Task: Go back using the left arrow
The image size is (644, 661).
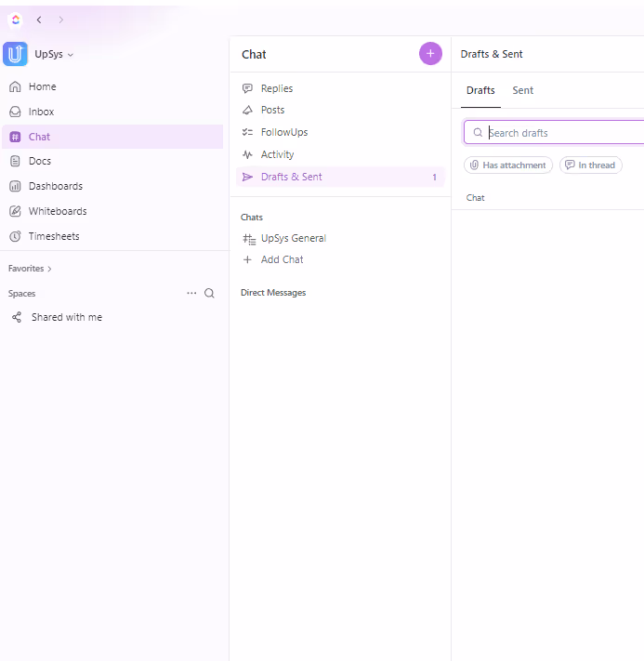Action: click(39, 20)
